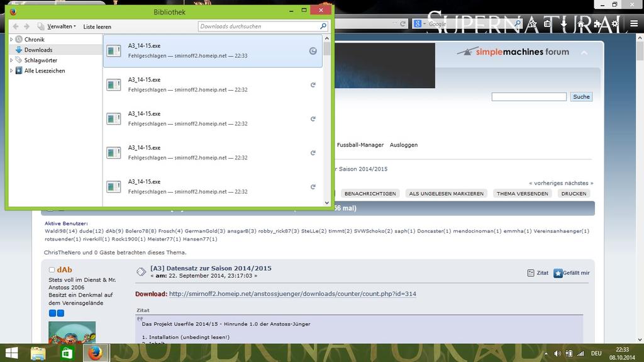Click the Firefox taskbar icon
This screenshot has width=644, height=362.
tap(96, 353)
